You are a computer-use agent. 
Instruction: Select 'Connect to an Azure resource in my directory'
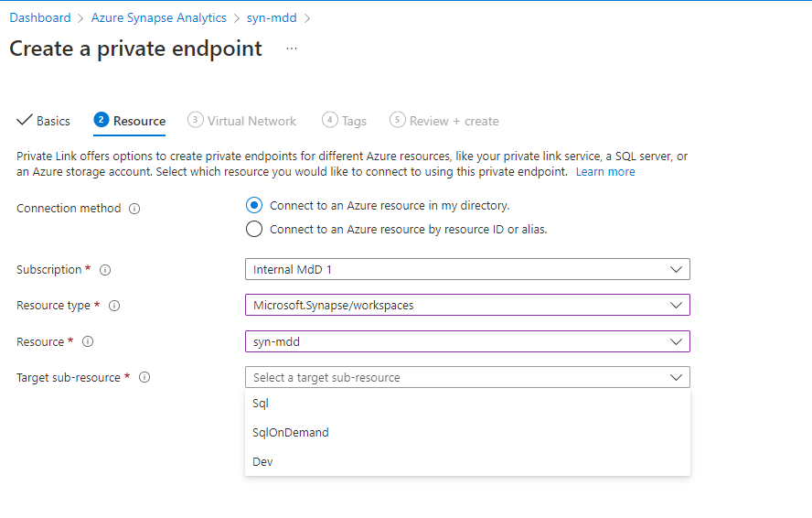pyautogui.click(x=254, y=205)
